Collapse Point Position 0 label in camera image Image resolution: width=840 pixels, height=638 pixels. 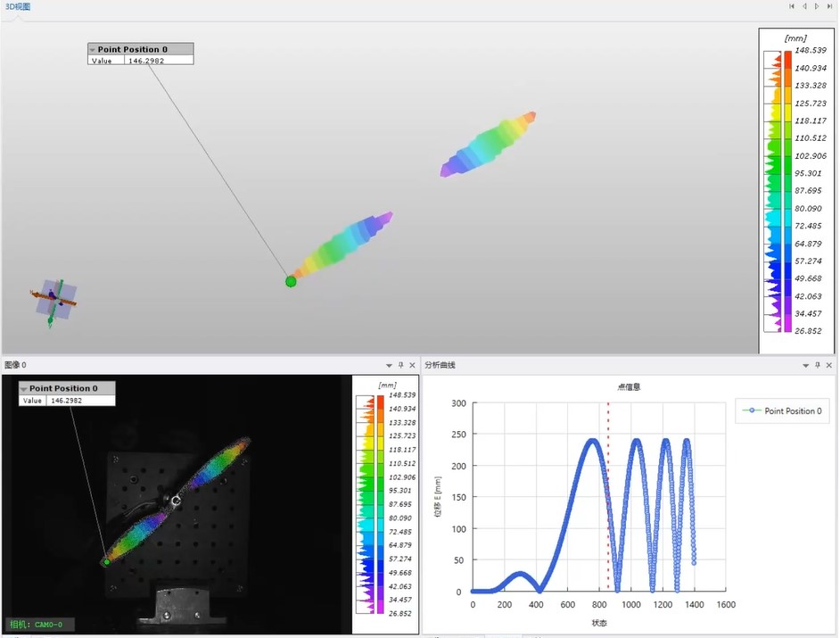pos(24,389)
